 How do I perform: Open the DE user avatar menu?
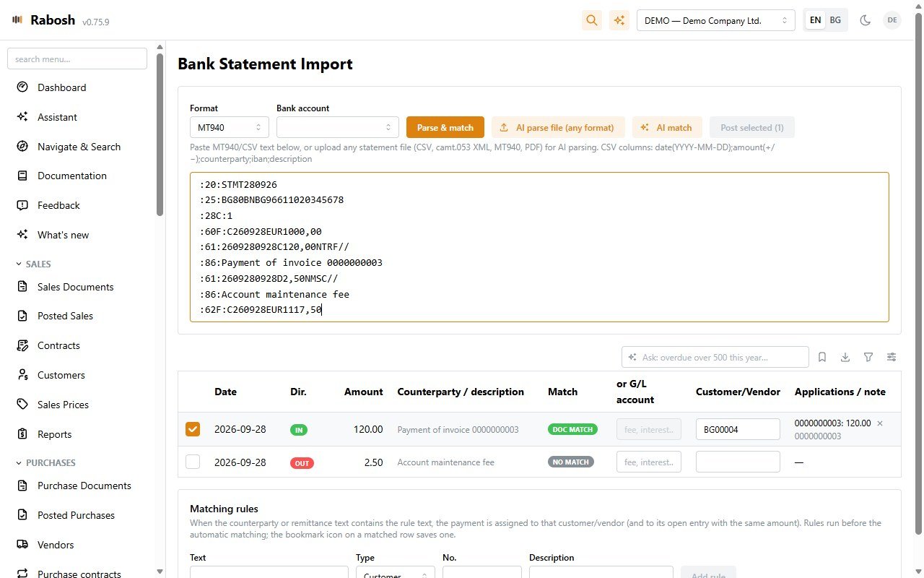[x=892, y=20]
